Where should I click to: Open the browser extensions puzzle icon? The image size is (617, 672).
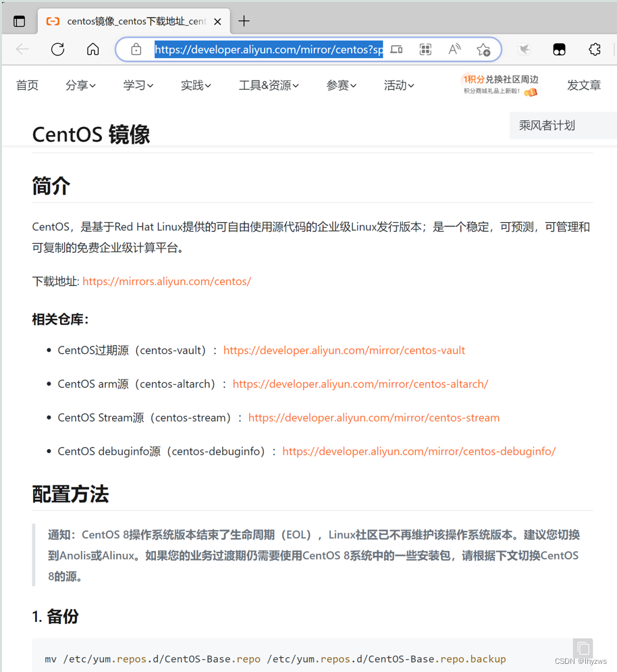click(x=595, y=50)
